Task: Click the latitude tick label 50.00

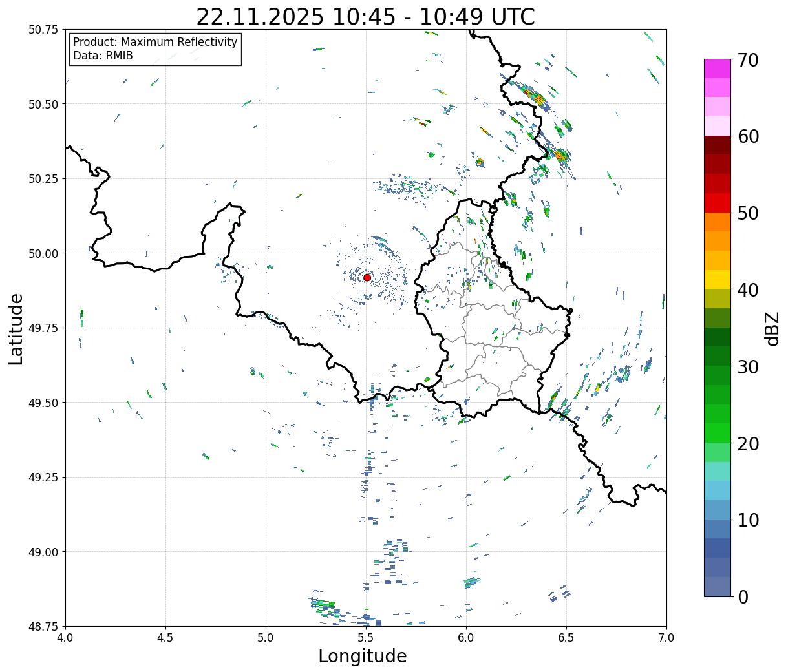Action: [x=43, y=253]
